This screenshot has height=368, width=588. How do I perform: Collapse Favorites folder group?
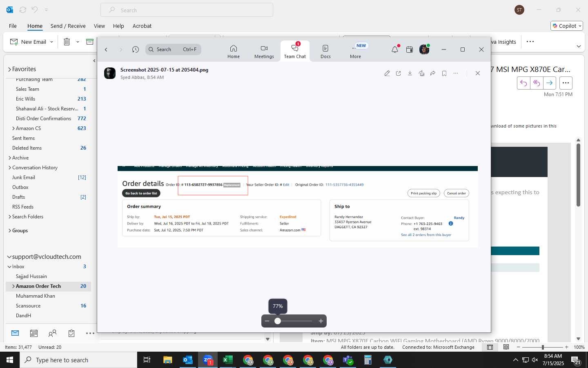click(x=9, y=70)
